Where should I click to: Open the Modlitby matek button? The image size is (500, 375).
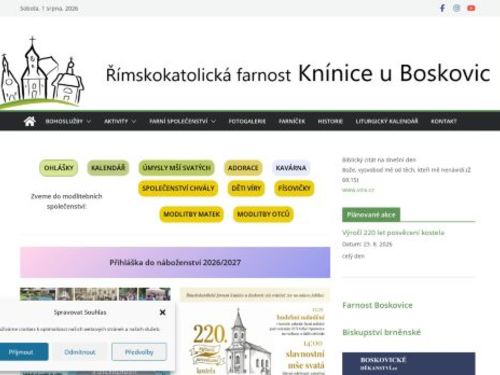click(x=191, y=214)
